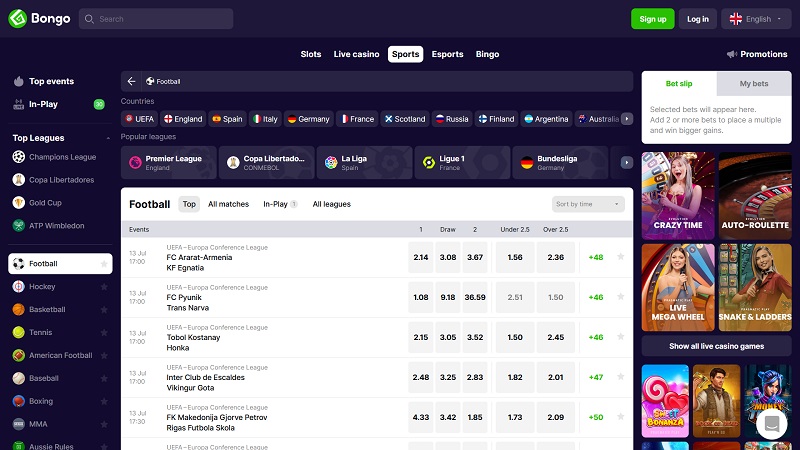The image size is (800, 450).
Task: Favorite the Inter Club de Escaldes star
Action: [x=620, y=377]
